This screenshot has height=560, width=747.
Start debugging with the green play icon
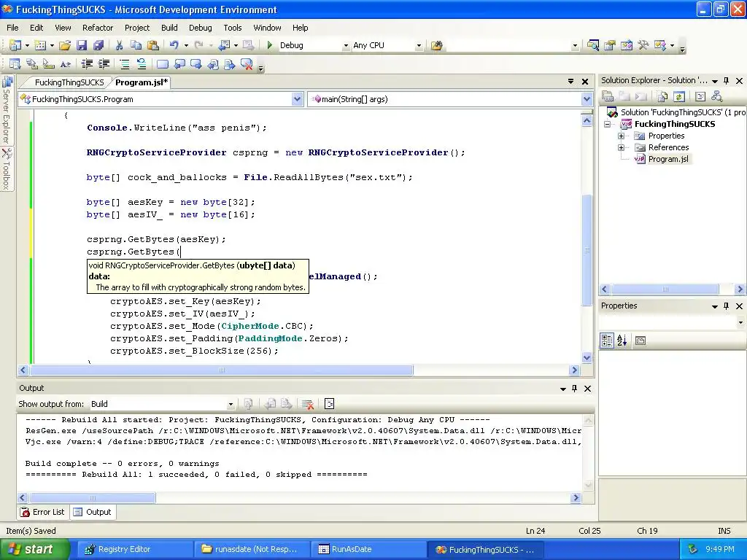click(270, 45)
